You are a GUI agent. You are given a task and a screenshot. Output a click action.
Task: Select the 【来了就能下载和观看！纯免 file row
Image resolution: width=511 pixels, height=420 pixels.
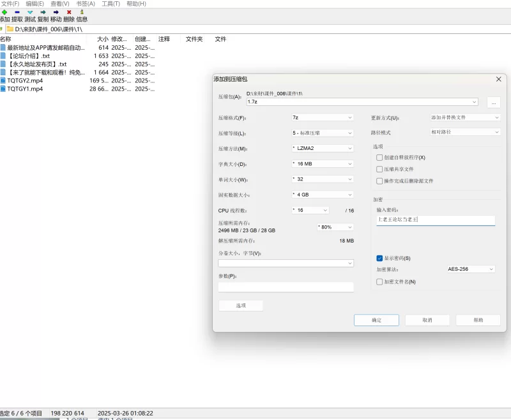(x=77, y=72)
